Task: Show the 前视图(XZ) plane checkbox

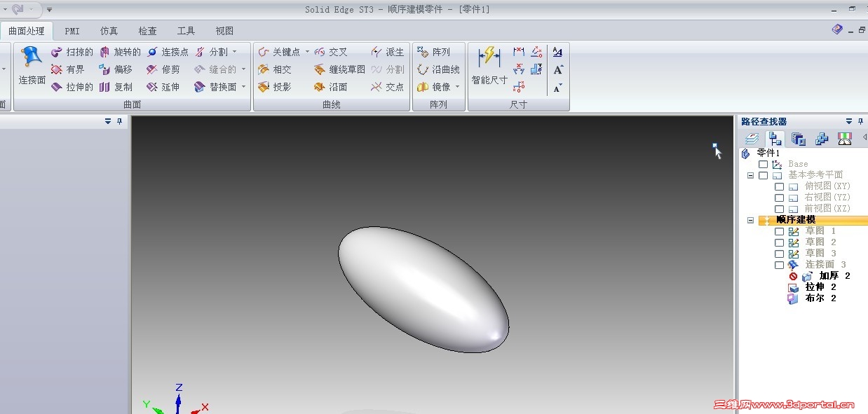Action: [x=779, y=209]
